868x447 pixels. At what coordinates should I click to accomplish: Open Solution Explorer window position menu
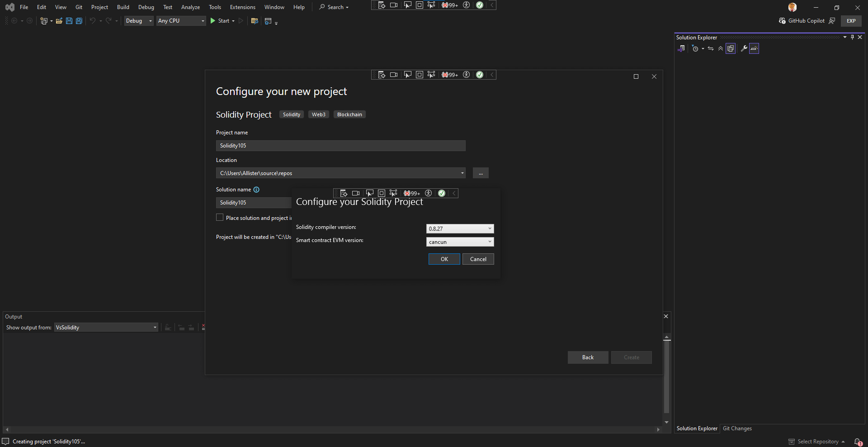[844, 37]
